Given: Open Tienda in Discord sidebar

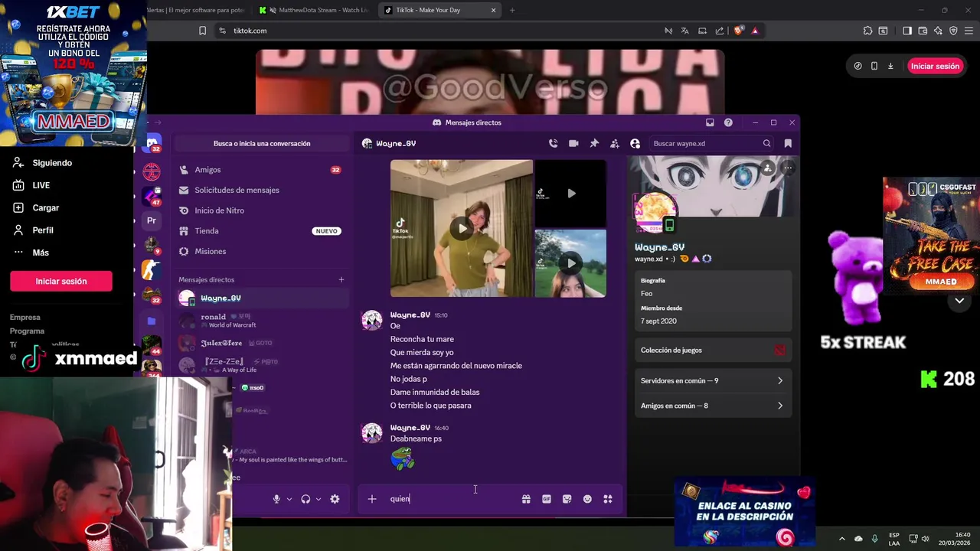Looking at the screenshot, I should click(260, 231).
